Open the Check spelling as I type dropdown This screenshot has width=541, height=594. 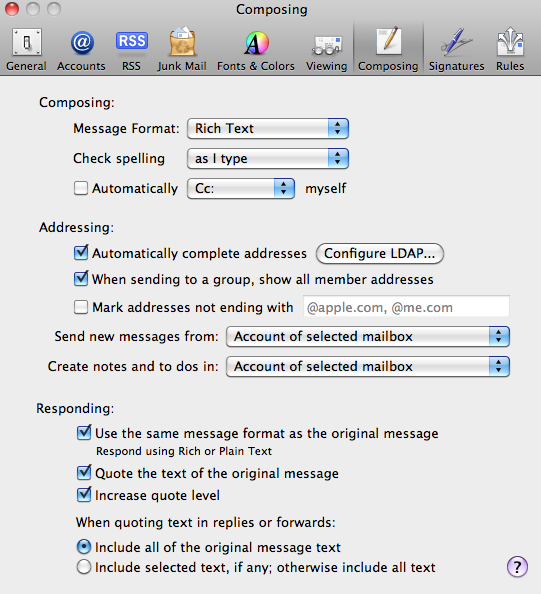point(268,158)
